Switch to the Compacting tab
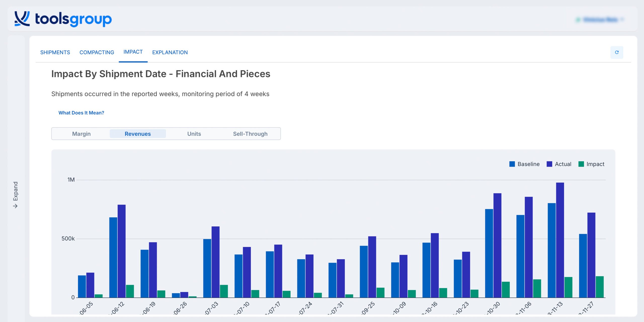This screenshot has height=322, width=644. (97, 52)
